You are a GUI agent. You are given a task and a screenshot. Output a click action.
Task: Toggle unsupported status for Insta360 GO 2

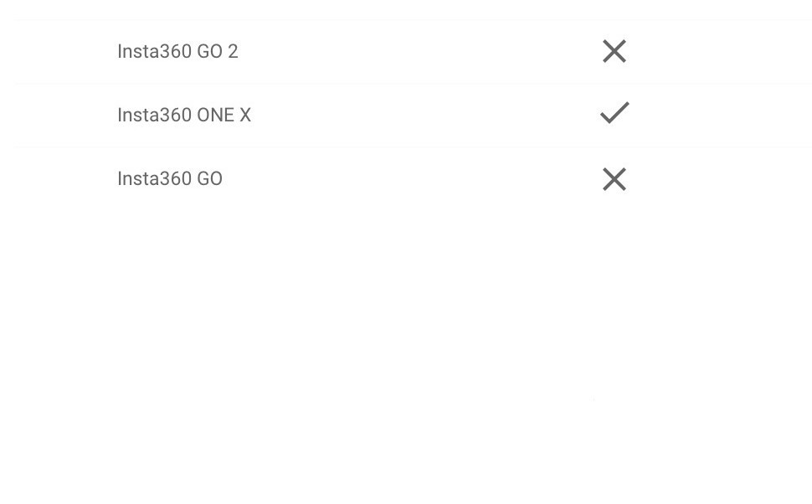[614, 51]
